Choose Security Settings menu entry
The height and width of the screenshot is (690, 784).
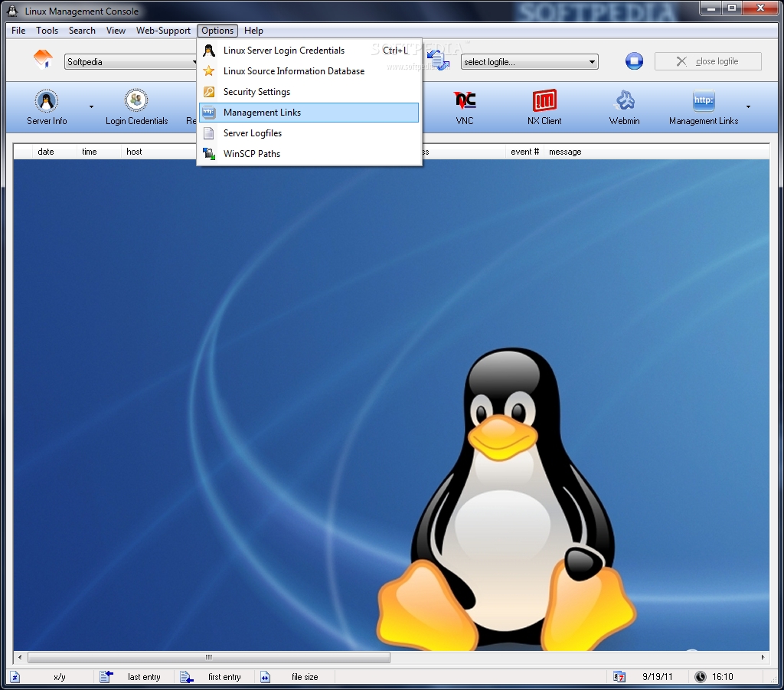click(309, 92)
